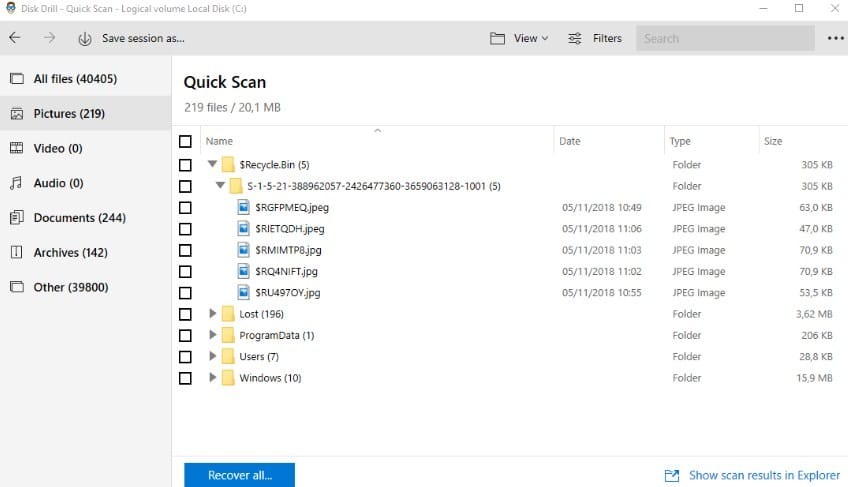Collapse the $Recycle.Bin folder triangle
Screen dimensions: 848x487
[212, 163]
